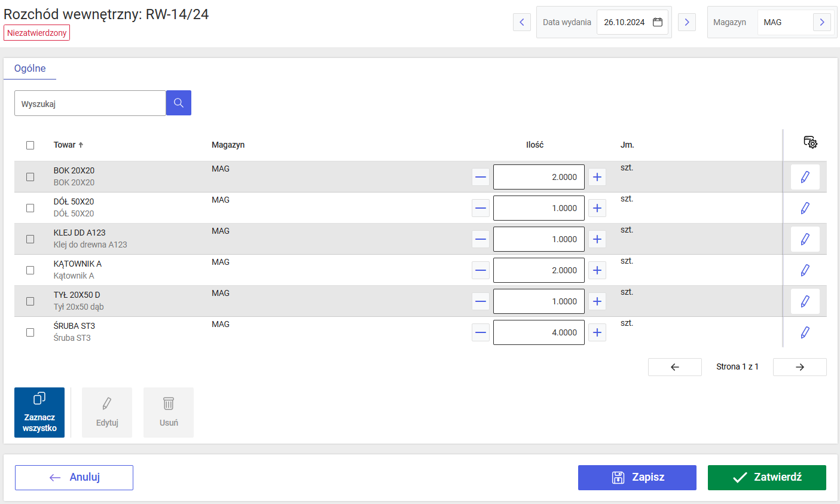Click quantity field of TYŁ 20X50 D
840x504 pixels.
coord(539,301)
